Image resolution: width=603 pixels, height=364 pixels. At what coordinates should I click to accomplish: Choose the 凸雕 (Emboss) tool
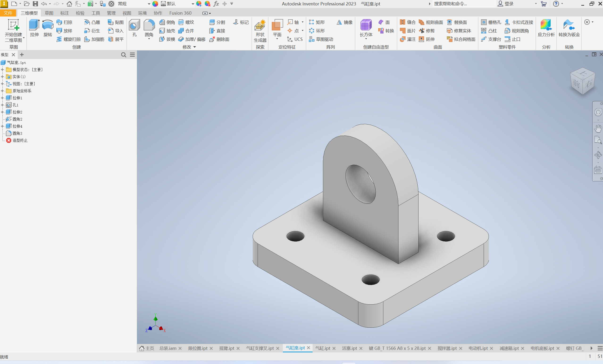coord(92,22)
